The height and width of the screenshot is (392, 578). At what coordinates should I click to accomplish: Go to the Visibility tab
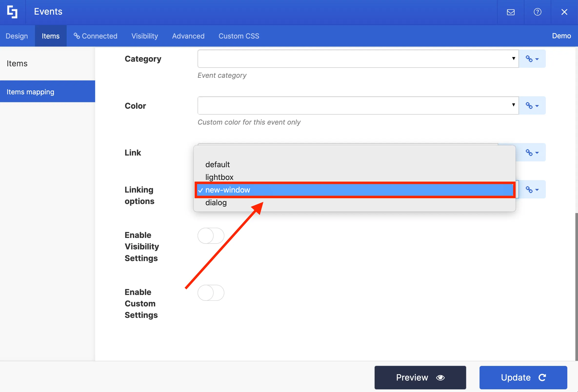click(x=144, y=36)
